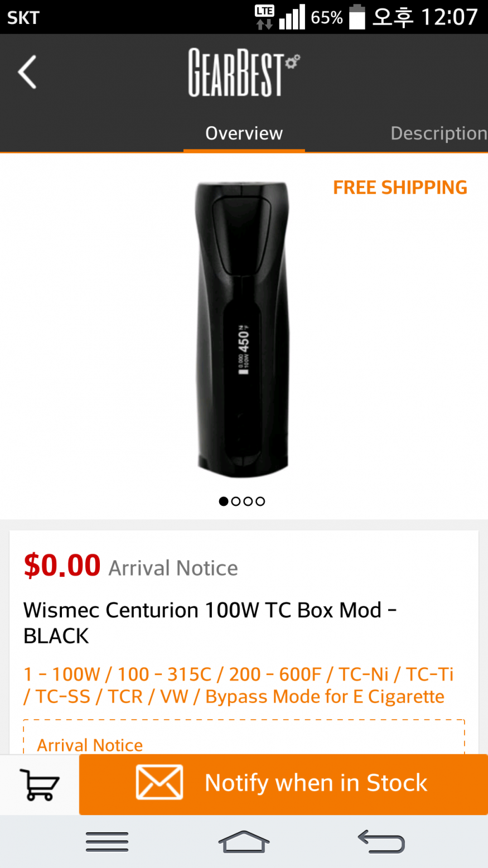Screen dimensions: 488x868
Task: Tap the GearBest logo
Action: (x=244, y=73)
